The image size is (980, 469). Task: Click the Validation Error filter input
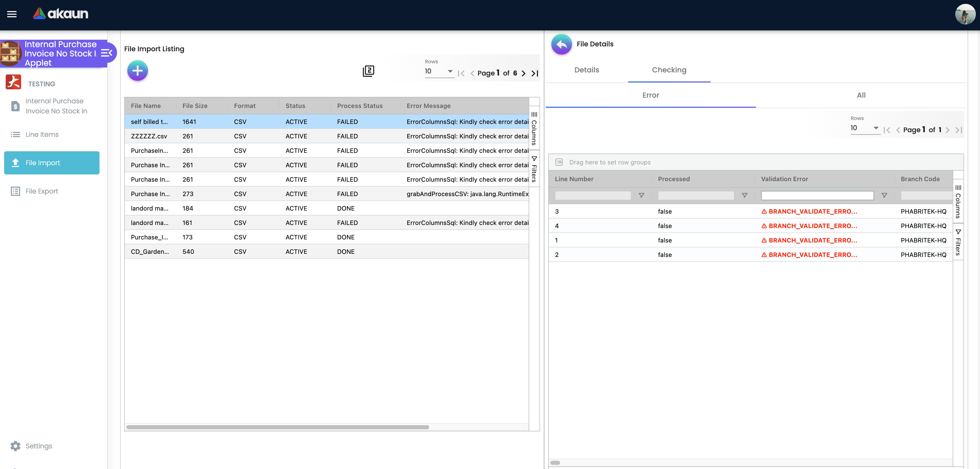(817, 196)
